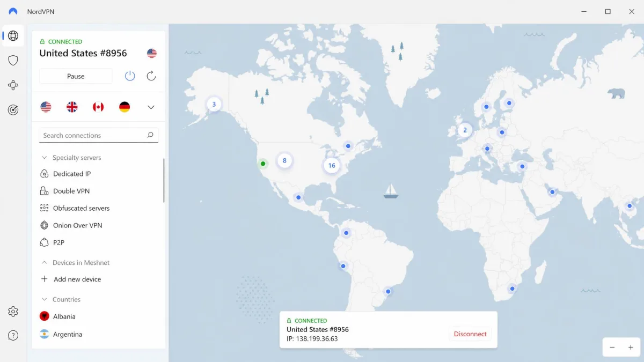Image resolution: width=644 pixels, height=362 pixels.
Task: Open the map cluster labeled 3
Action: coord(214,104)
